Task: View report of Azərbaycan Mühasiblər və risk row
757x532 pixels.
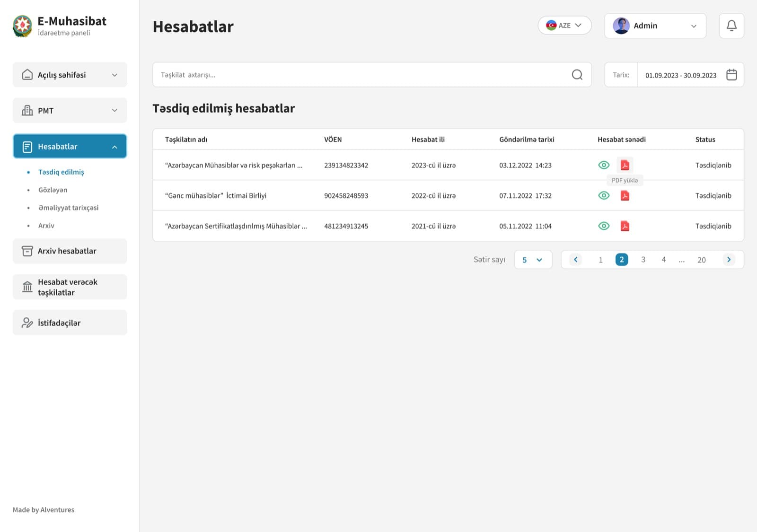Action: click(604, 165)
